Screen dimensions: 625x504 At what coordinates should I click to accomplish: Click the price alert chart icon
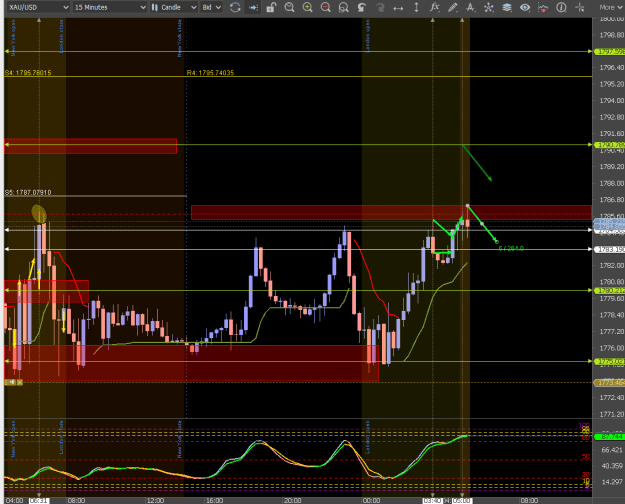point(543,7)
